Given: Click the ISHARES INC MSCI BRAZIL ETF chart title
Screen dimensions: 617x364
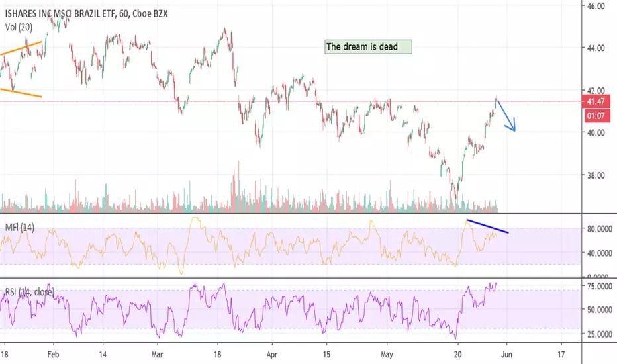Looking at the screenshot, I should pos(86,14).
